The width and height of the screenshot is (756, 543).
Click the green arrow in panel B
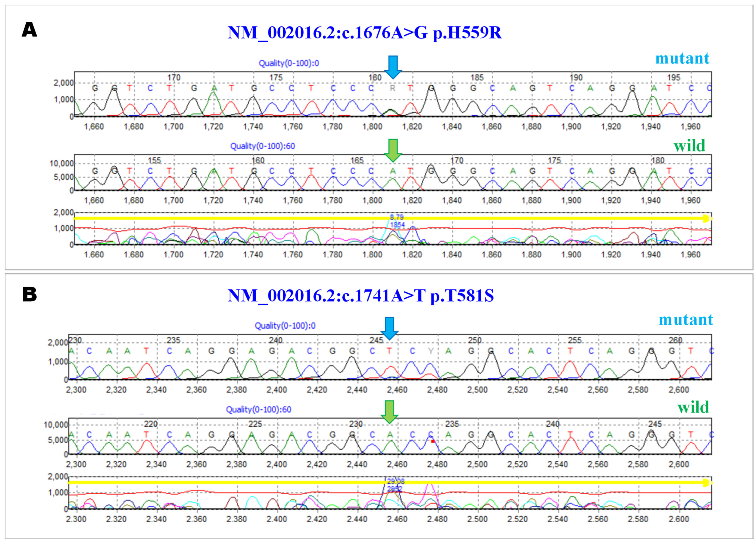389,412
